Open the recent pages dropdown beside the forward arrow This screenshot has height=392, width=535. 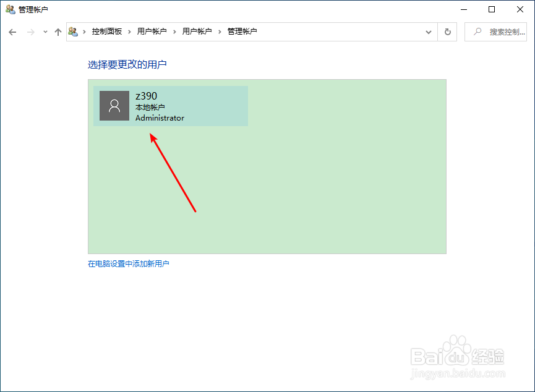[x=45, y=32]
